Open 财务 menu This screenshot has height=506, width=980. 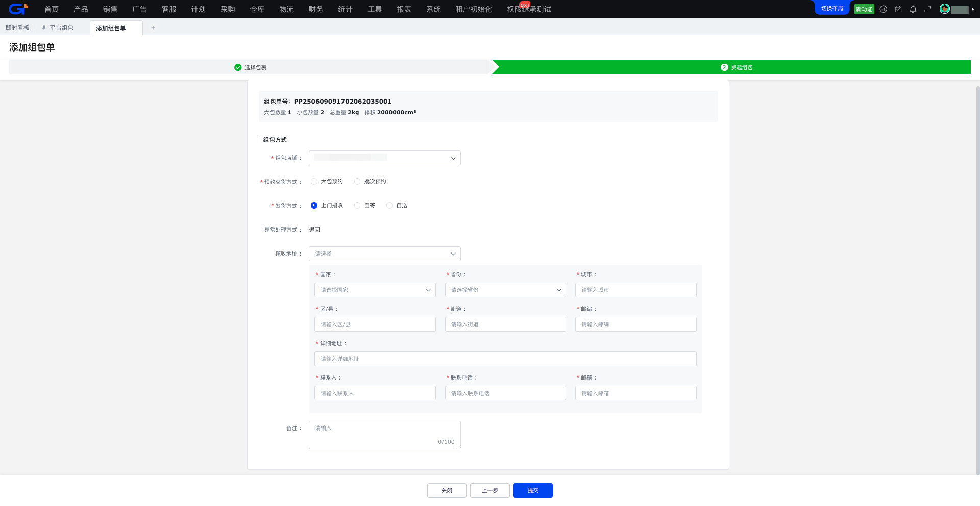click(316, 9)
